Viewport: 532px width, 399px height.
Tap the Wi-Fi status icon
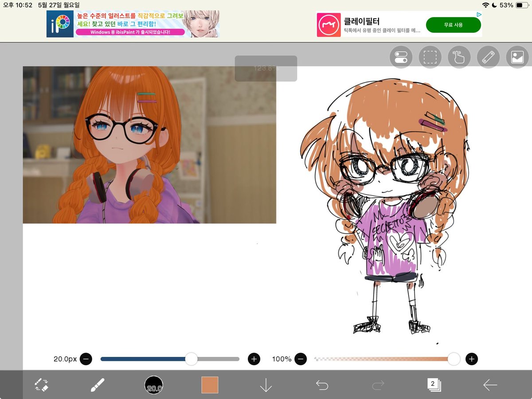(486, 5)
